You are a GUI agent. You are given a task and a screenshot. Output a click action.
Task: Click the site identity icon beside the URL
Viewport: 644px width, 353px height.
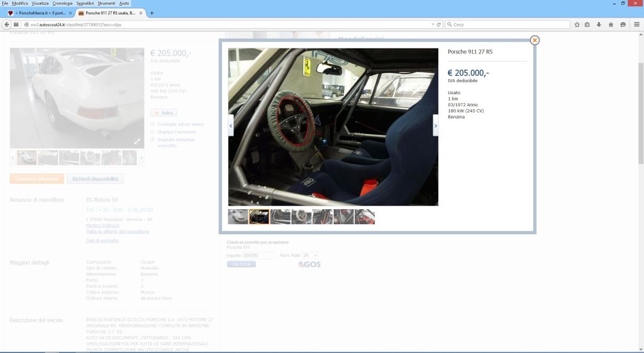26,24
